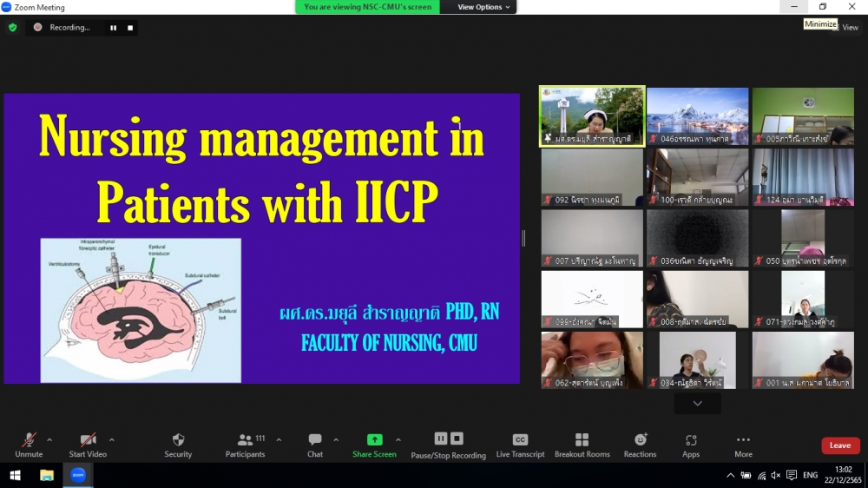
Task: Click the red Leave button
Action: pos(840,445)
